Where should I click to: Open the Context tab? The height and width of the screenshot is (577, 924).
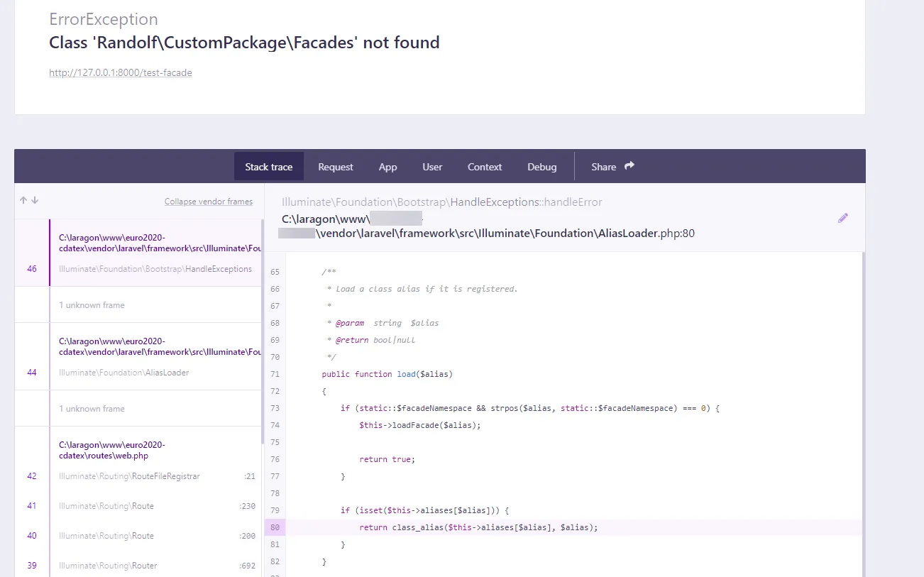click(x=485, y=167)
